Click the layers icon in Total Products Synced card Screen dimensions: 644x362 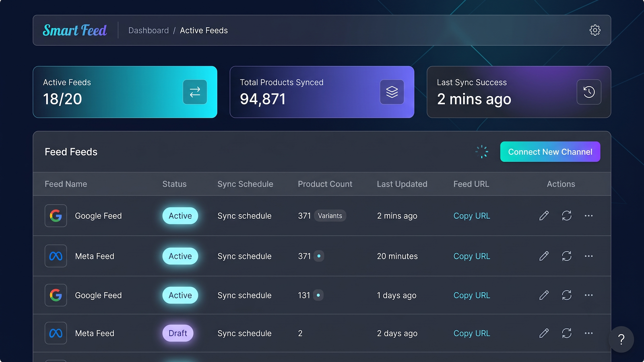(392, 92)
